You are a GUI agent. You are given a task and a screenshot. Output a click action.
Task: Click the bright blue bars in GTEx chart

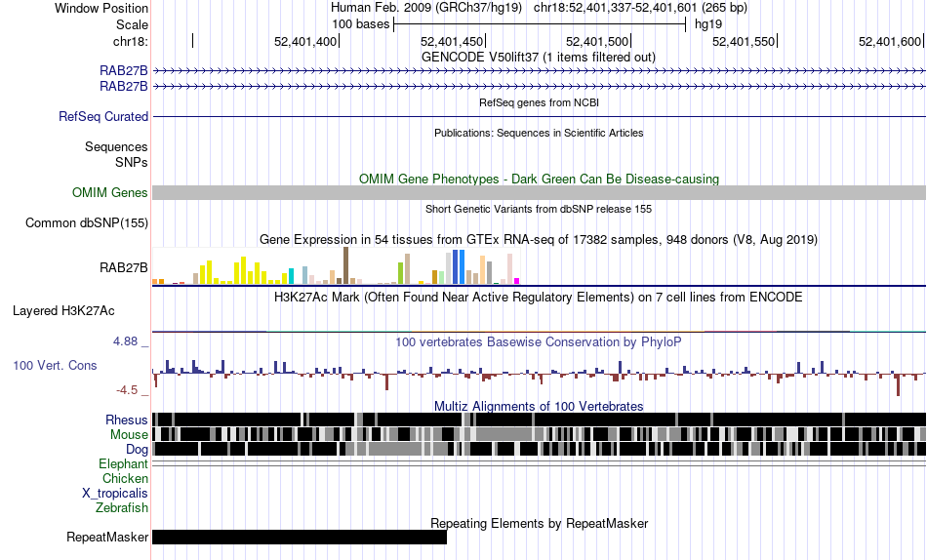[x=459, y=267]
